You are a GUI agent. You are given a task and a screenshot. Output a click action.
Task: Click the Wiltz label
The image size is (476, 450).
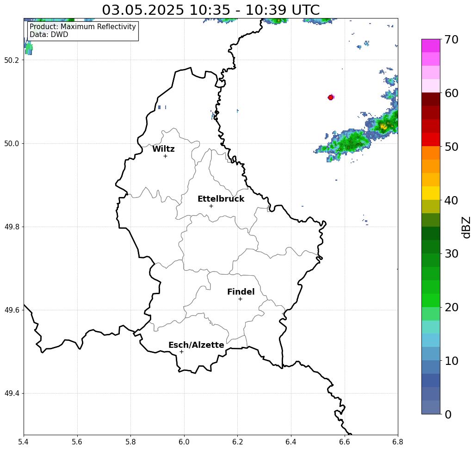click(163, 149)
